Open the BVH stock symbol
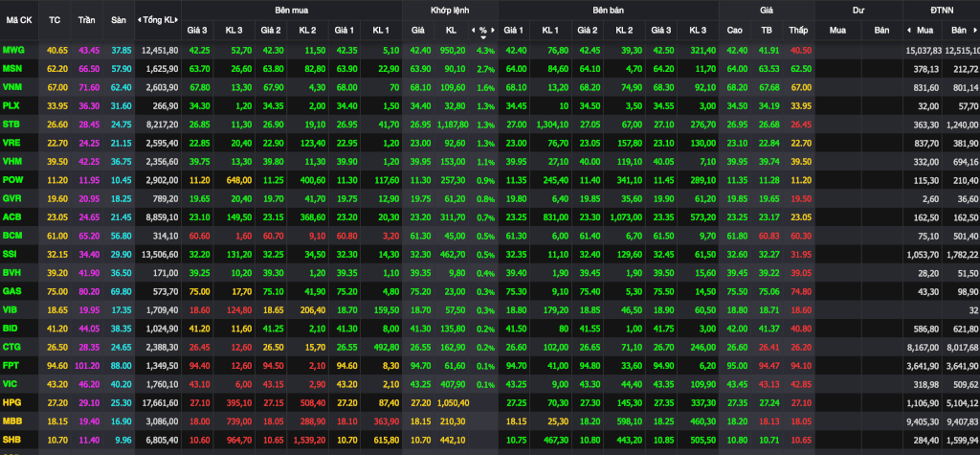Viewport: 980px width, 455px height. coord(11,274)
